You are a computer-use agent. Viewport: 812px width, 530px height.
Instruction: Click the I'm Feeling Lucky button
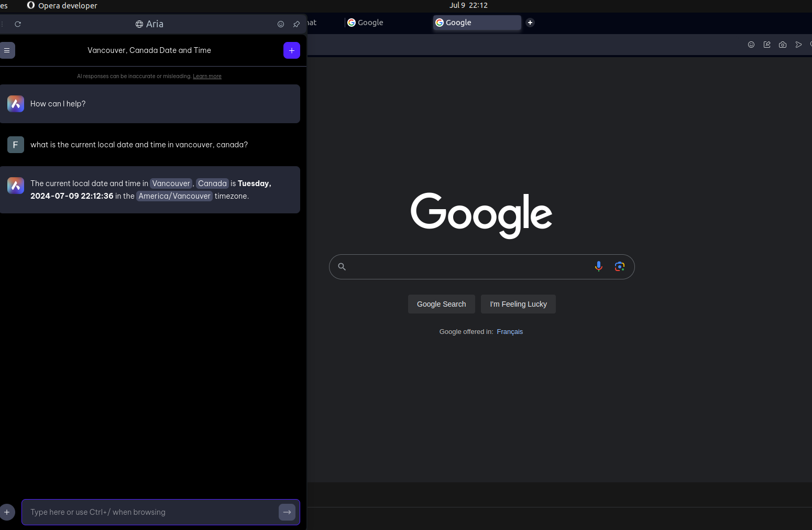point(519,304)
